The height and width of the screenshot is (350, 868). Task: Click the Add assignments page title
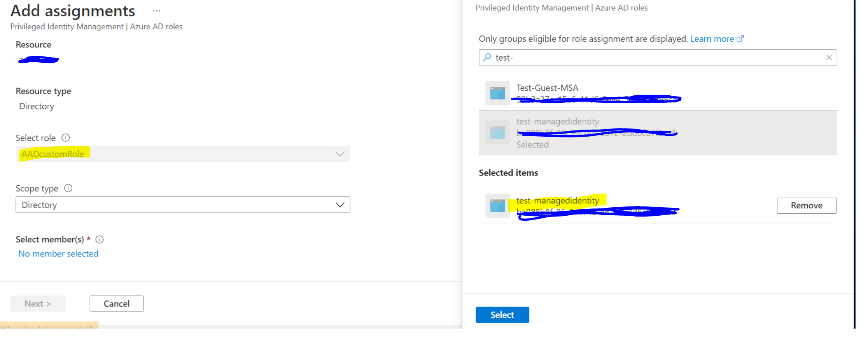pos(73,11)
